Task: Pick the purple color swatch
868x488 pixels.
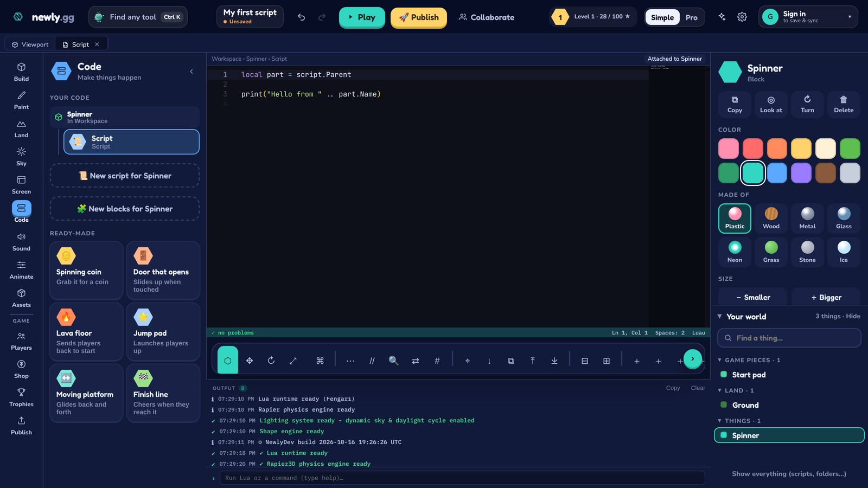Action: point(801,173)
